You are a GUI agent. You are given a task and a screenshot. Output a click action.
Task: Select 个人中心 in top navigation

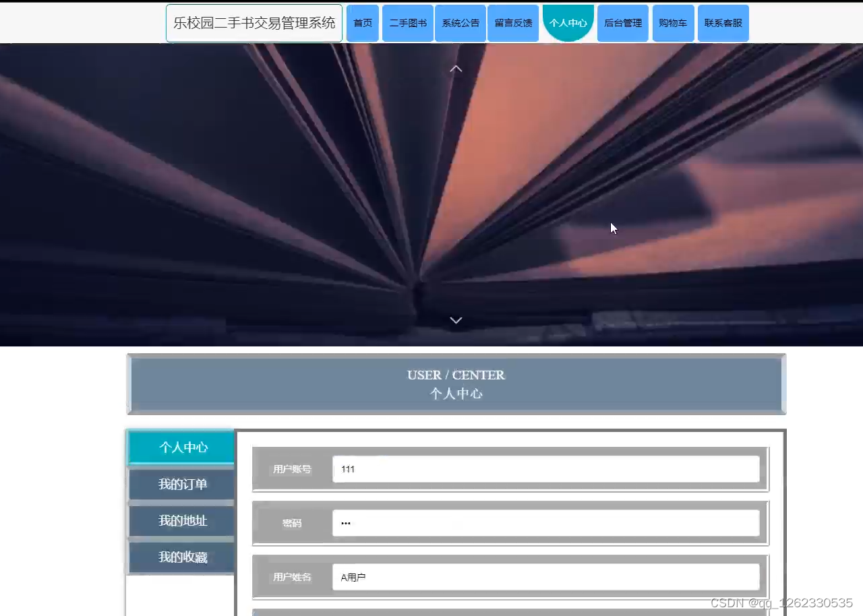click(x=568, y=23)
